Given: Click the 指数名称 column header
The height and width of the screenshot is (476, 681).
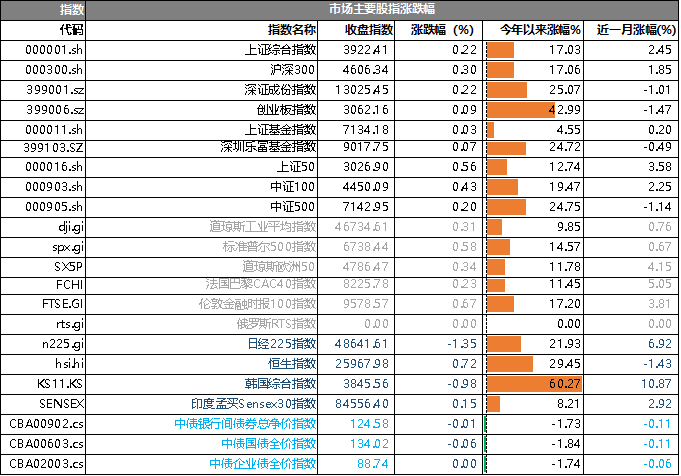Looking at the screenshot, I should point(292,30).
